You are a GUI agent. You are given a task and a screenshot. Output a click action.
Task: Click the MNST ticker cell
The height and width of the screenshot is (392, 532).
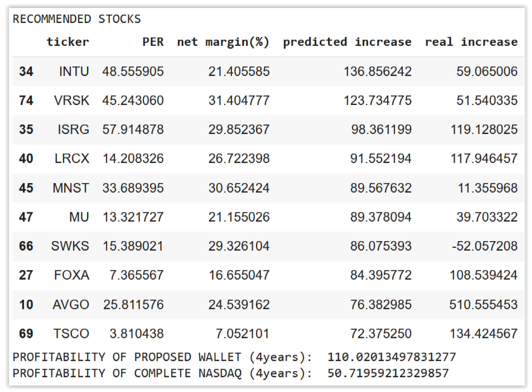click(x=71, y=188)
